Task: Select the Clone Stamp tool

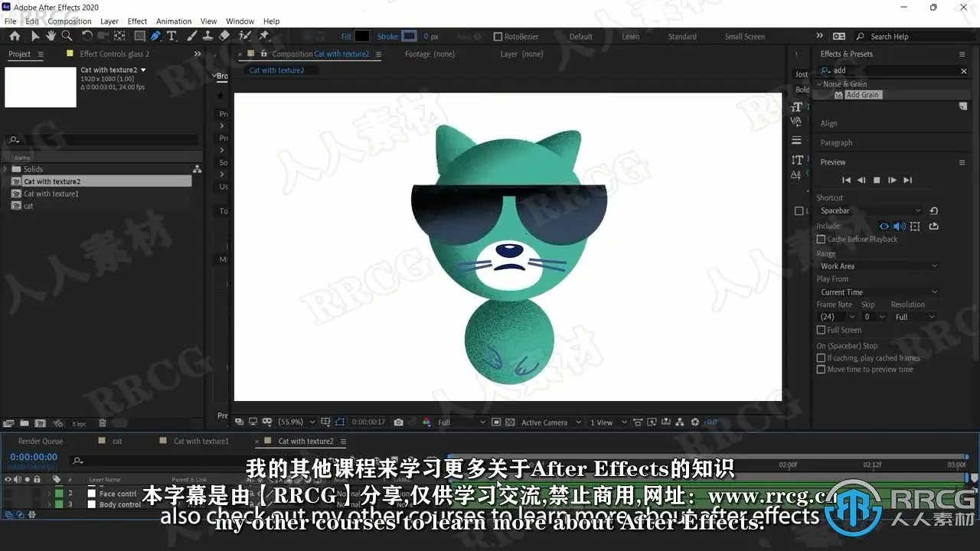Action: [207, 36]
